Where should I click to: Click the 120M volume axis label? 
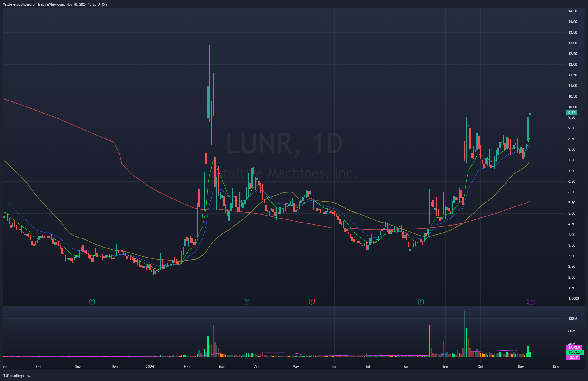[572, 319]
